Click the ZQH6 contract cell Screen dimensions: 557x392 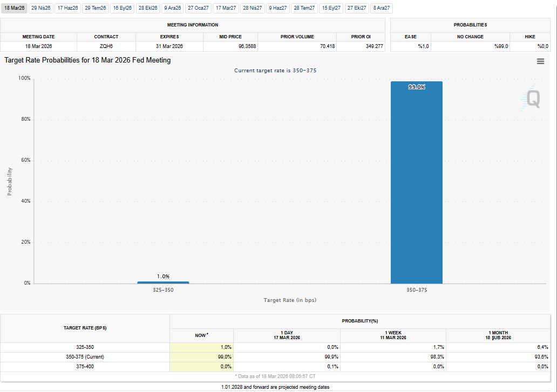pos(106,46)
